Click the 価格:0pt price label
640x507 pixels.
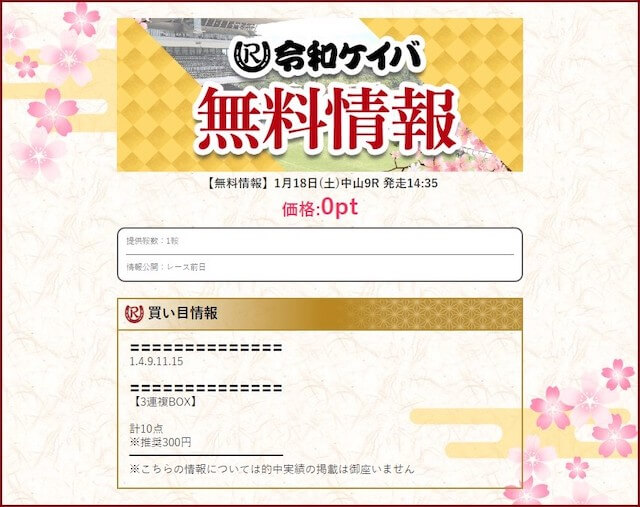320,208
